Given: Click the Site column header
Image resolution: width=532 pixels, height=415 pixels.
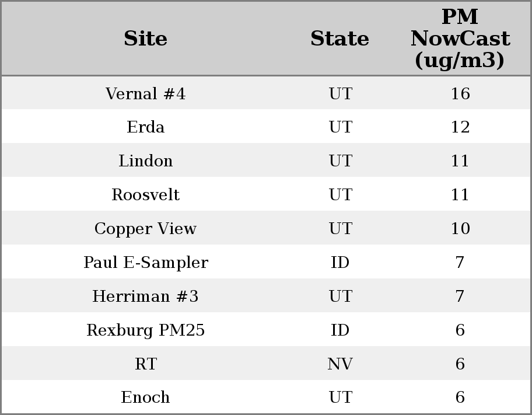Looking at the screenshot, I should [145, 39].
